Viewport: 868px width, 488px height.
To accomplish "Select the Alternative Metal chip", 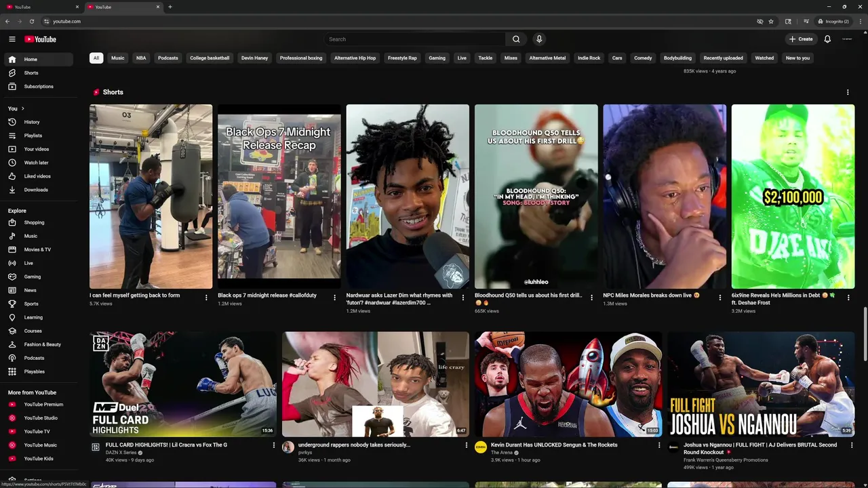I will pyautogui.click(x=547, y=58).
